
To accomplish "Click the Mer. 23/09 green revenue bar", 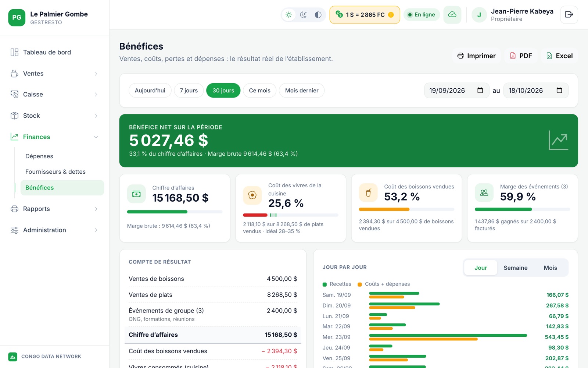I will (448, 336).
